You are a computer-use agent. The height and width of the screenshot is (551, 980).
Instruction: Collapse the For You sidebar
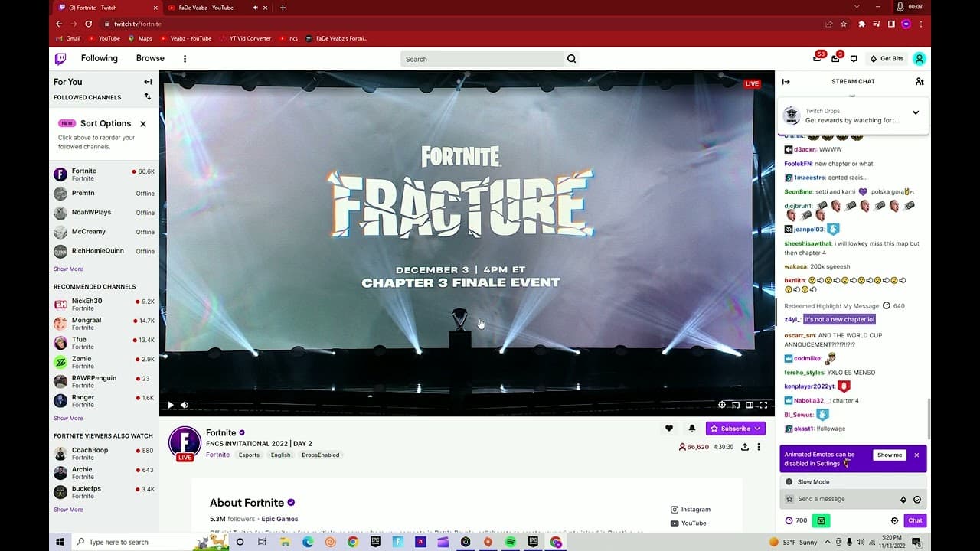148,82
